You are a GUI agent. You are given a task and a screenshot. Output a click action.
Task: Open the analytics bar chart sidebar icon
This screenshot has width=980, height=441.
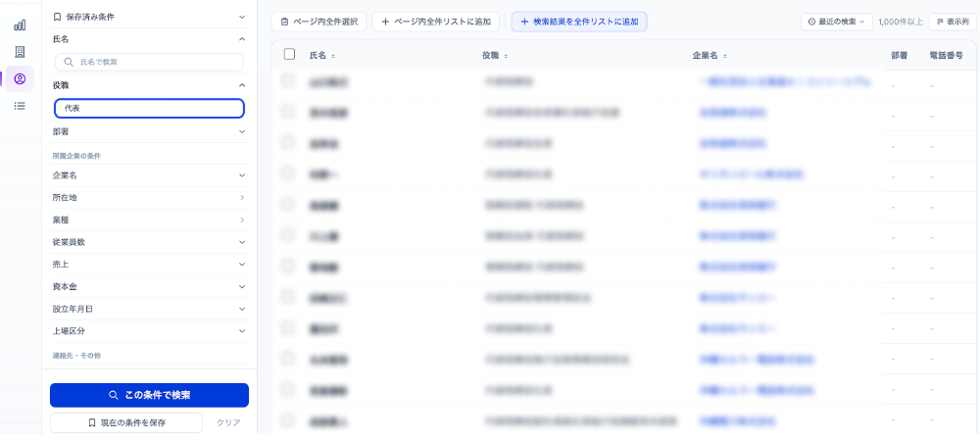point(20,24)
